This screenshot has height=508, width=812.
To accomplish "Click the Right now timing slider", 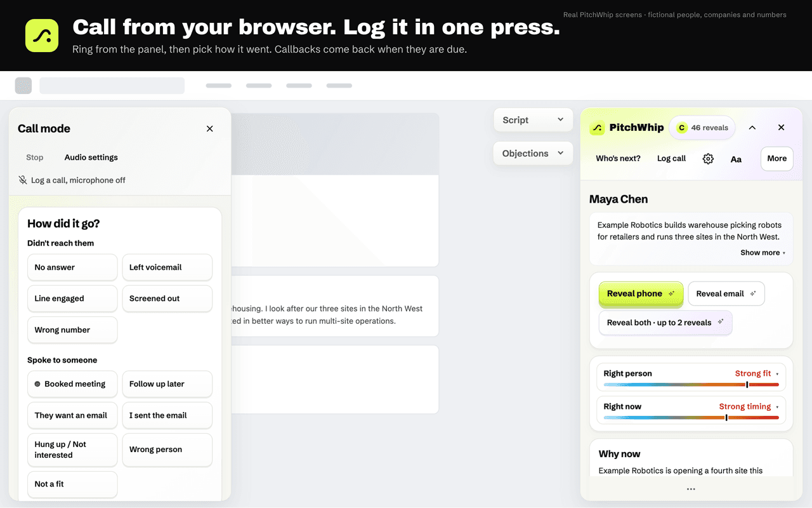I will pyautogui.click(x=691, y=418).
